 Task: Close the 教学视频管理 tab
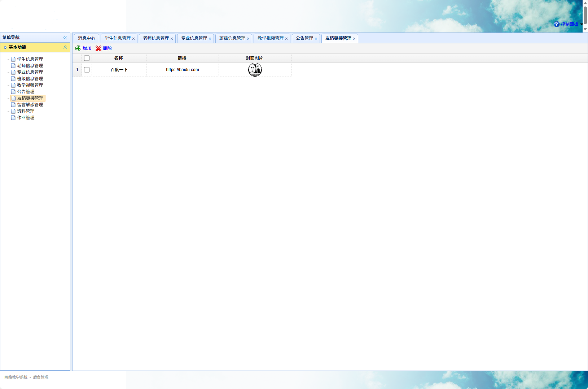click(286, 39)
